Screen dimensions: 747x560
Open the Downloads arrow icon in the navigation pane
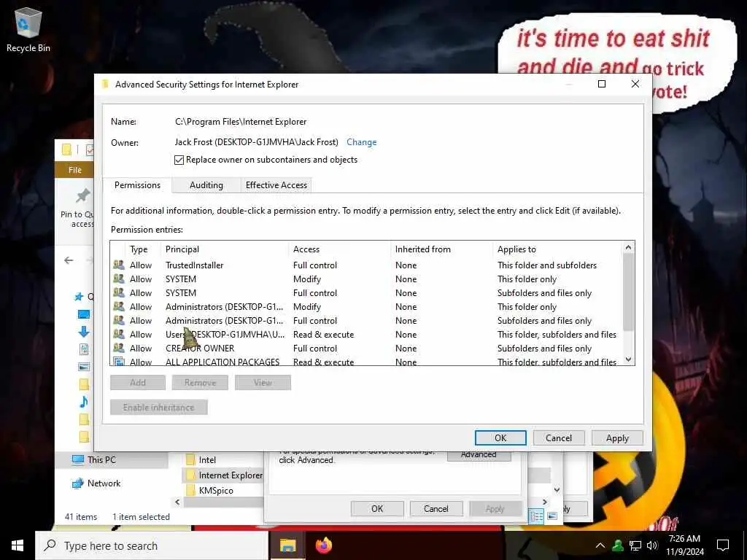pos(84,332)
